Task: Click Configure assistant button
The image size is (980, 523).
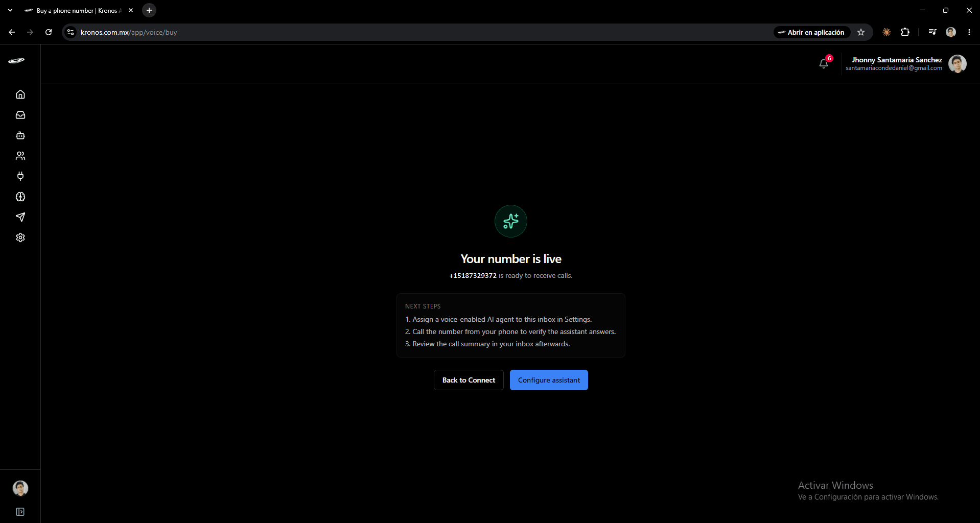Action: tap(549, 380)
